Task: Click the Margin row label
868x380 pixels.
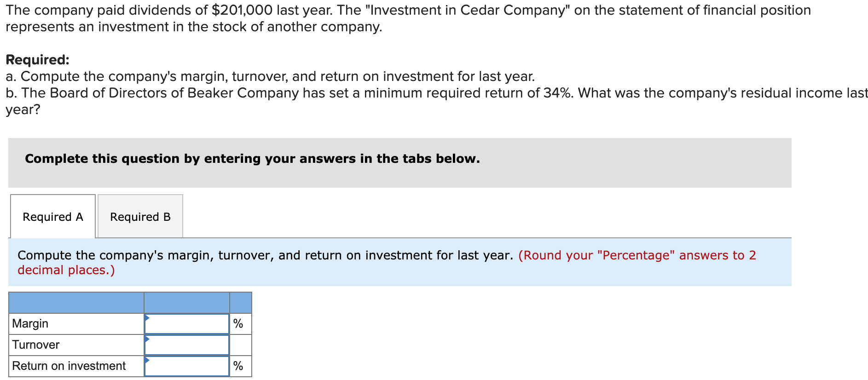Action: pyautogui.click(x=29, y=323)
